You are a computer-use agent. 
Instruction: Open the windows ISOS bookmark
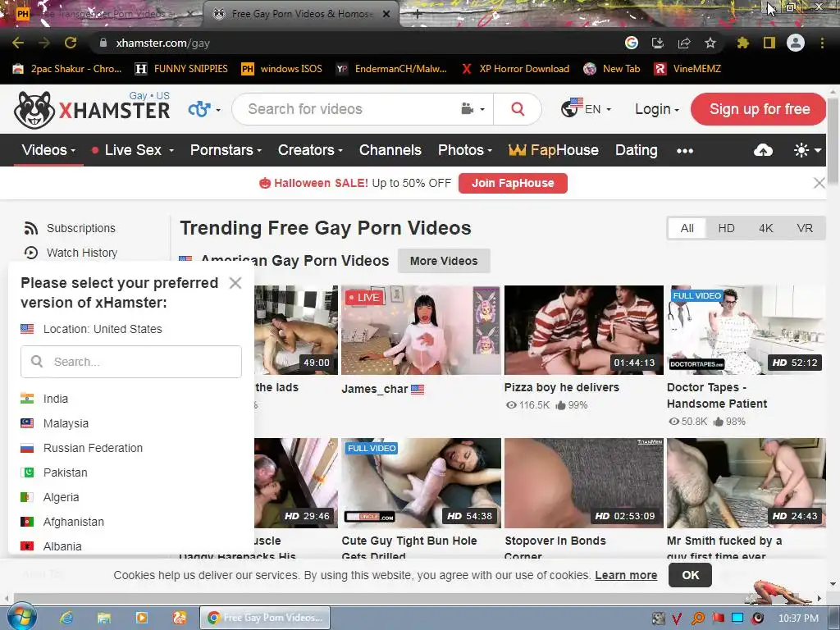(x=282, y=69)
